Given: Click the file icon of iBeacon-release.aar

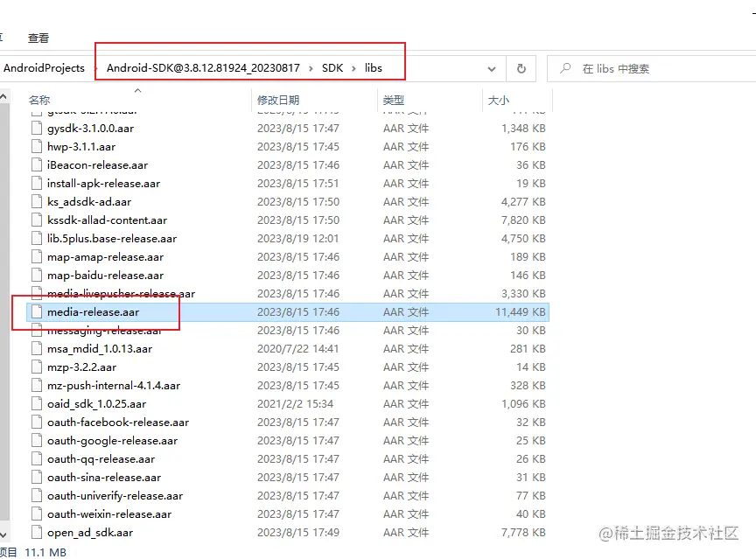Looking at the screenshot, I should coord(37,164).
